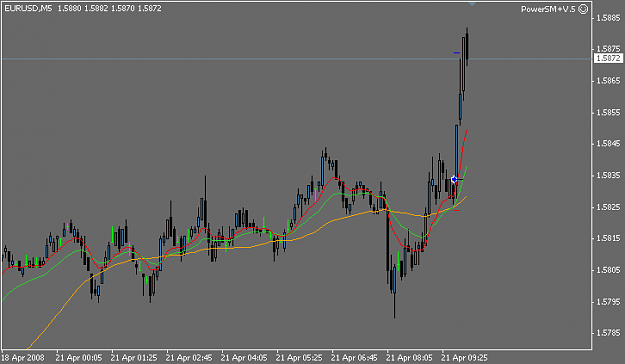The height and width of the screenshot is (364, 625).
Task: Click the low value 1.5870 in header
Action: click(123, 8)
